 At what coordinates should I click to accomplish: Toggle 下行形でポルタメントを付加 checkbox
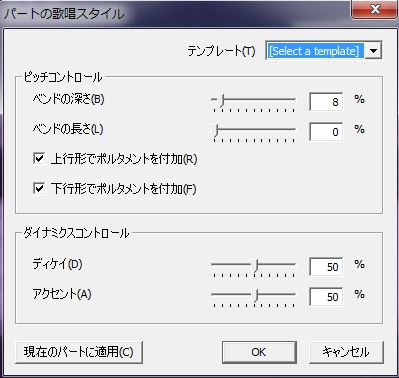click(39, 188)
